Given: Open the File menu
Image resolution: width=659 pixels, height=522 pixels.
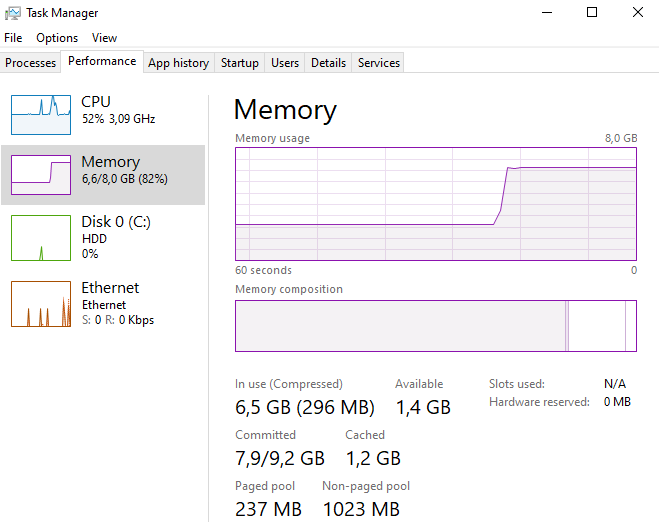Looking at the screenshot, I should click(x=13, y=38).
